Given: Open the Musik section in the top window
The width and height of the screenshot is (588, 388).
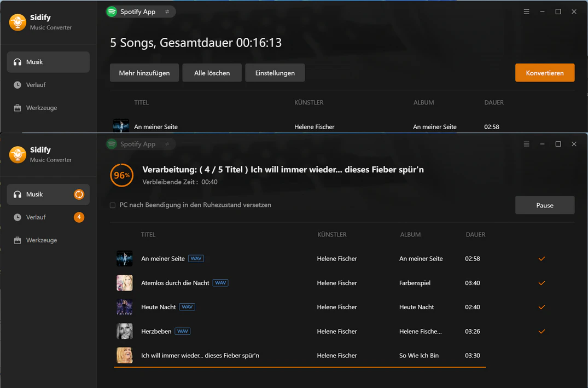Looking at the screenshot, I should click(48, 62).
